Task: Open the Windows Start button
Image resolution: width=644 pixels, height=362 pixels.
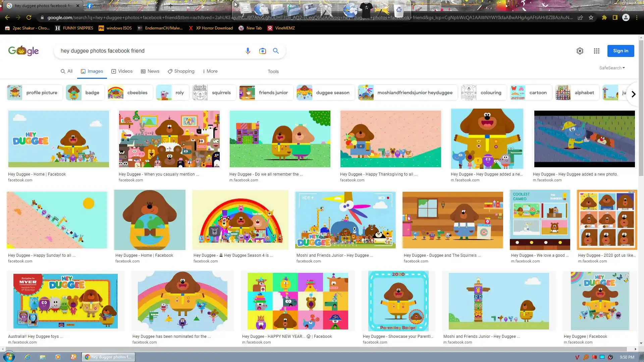Action: pyautogui.click(x=9, y=357)
